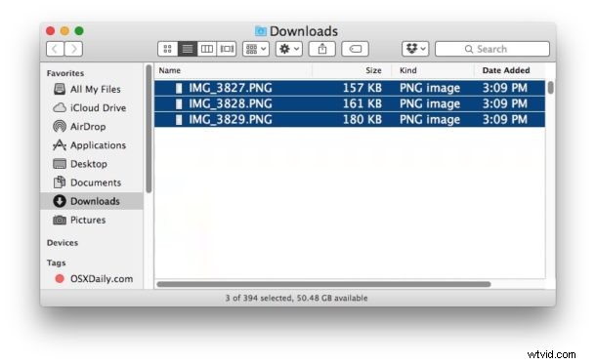
Task: Switch to list view
Action: (x=188, y=49)
